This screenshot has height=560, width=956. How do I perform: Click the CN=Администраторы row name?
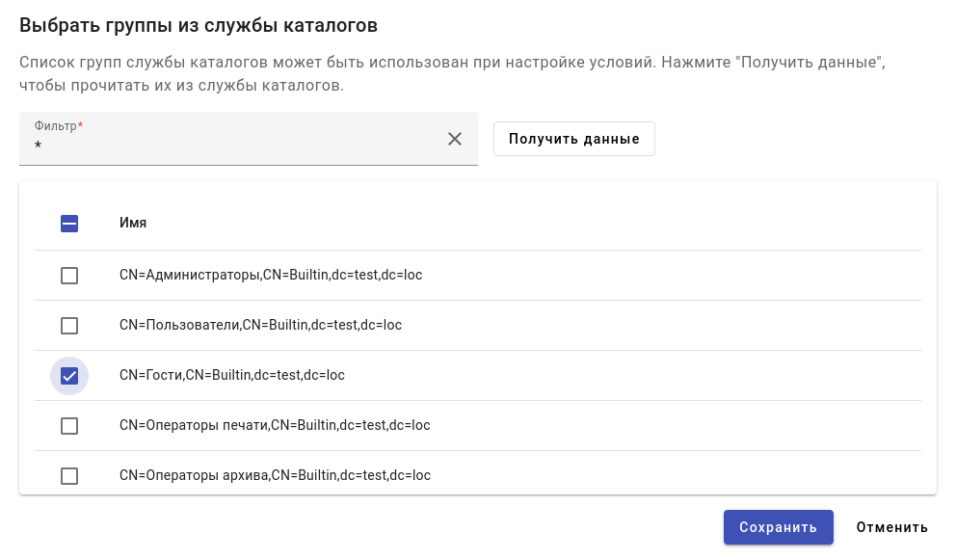[271, 275]
